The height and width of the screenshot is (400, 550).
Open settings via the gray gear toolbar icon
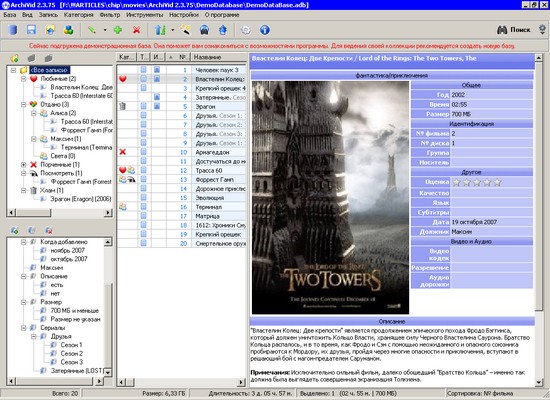click(246, 30)
